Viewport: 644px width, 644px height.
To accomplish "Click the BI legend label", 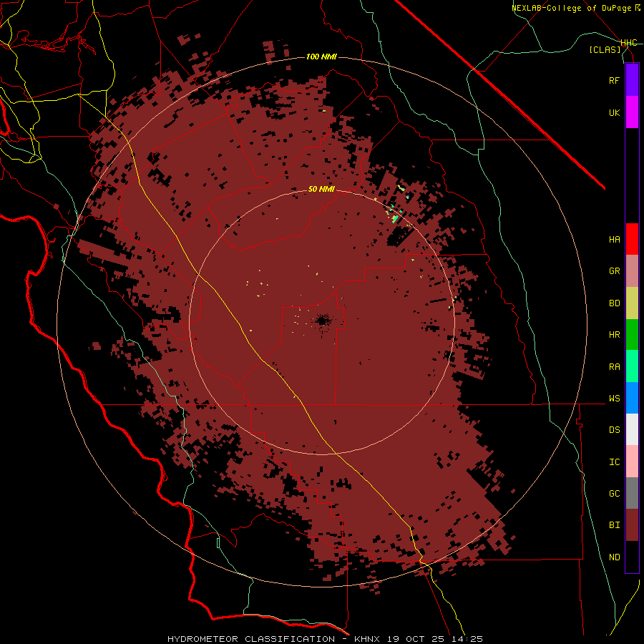I will tap(614, 525).
